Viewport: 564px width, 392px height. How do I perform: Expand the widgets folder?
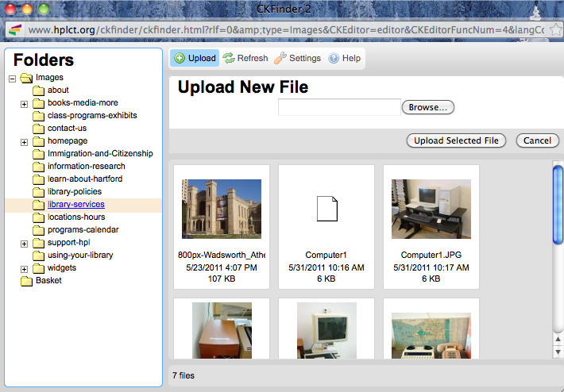click(24, 270)
